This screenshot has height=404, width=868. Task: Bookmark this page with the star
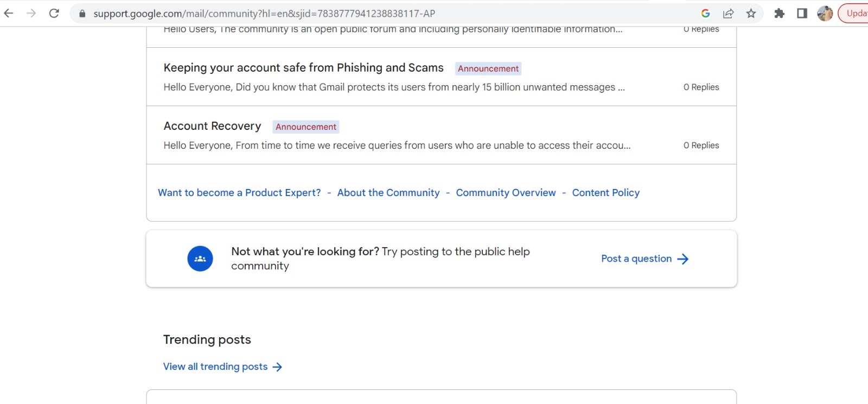tap(751, 14)
